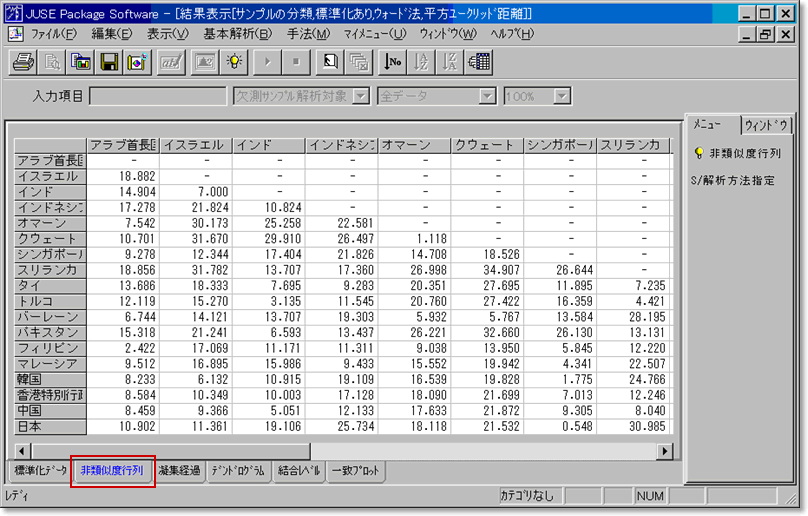The width and height of the screenshot is (808, 516).
Task: Click the document window icon after stop button
Action: (329, 63)
